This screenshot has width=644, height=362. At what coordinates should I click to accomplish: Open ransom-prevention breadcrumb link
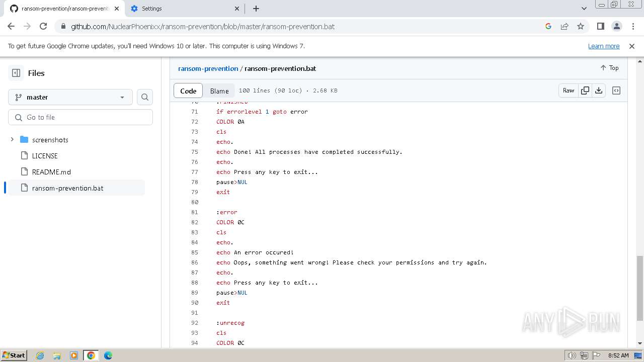[x=208, y=68]
